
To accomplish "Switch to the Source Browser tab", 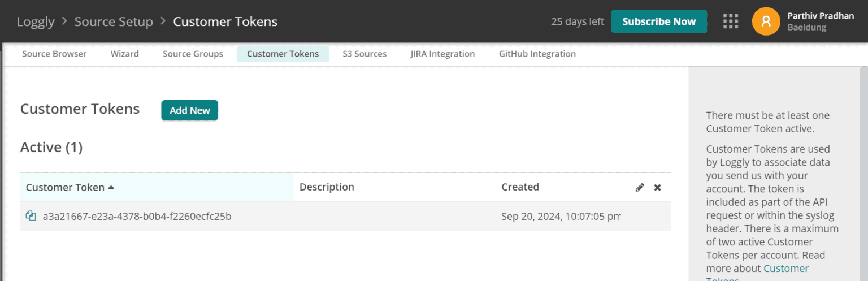I will 54,54.
